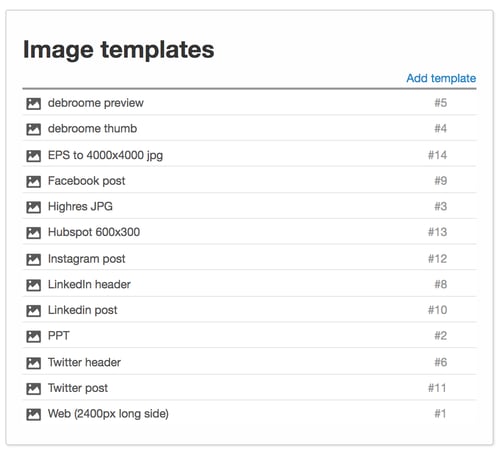The height and width of the screenshot is (456, 500).
Task: Open the Twitter post template
Action: click(78, 388)
